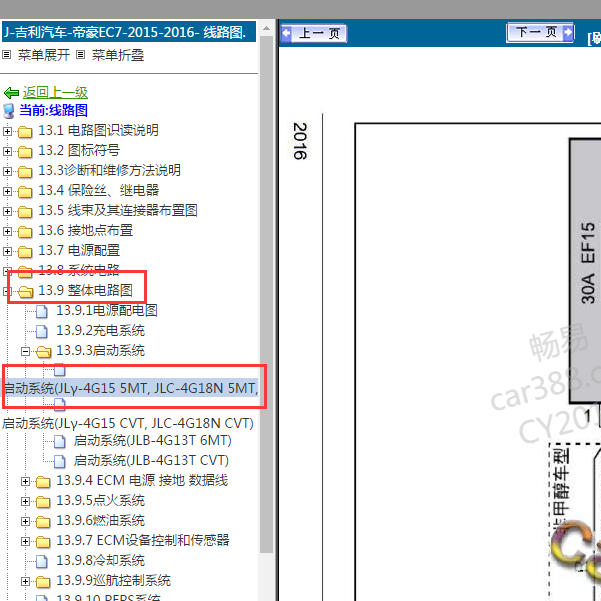Click the icon beside 菜单折叠
Viewport: 601px width, 601px height.
point(80,55)
